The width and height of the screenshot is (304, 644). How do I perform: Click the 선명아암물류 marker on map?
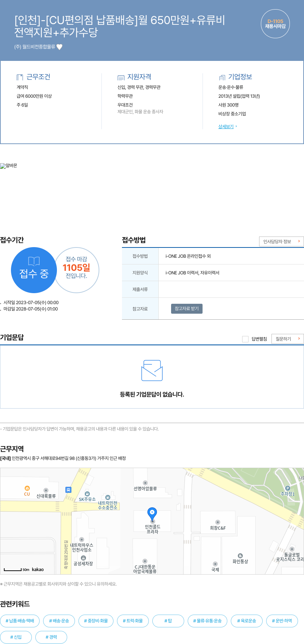pos(145,483)
